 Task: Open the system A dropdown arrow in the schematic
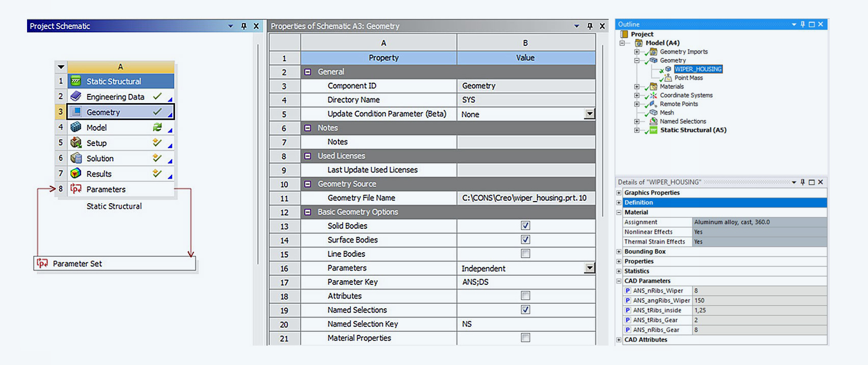tap(61, 67)
